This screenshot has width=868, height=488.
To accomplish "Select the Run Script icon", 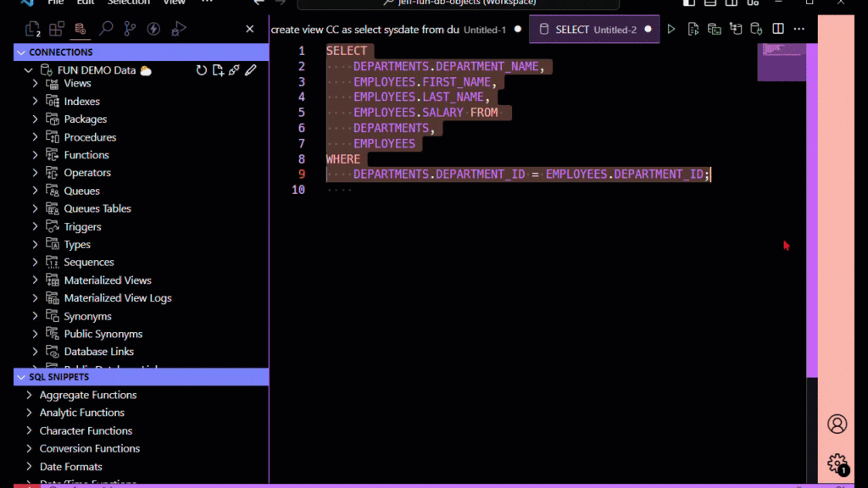I will (x=693, y=28).
